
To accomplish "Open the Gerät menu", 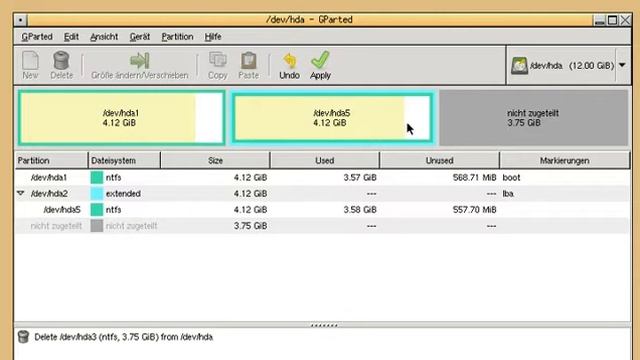I will (140, 37).
